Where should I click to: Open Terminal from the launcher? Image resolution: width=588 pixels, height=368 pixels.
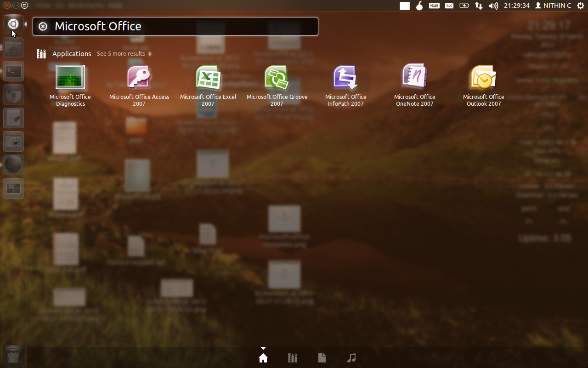13,71
